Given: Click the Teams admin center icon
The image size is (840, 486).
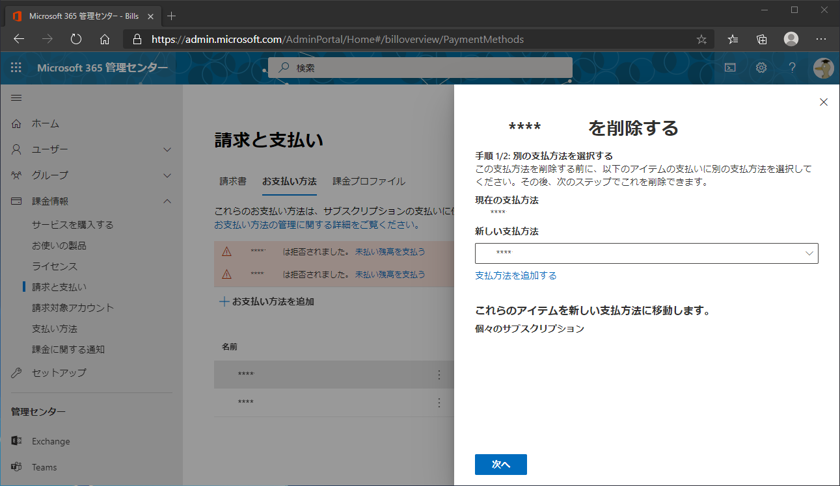Looking at the screenshot, I should point(16,467).
